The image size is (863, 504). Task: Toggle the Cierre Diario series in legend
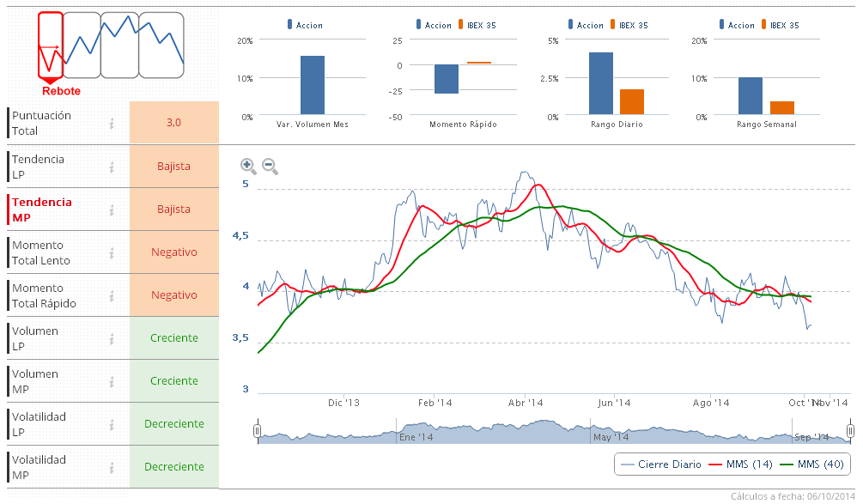click(659, 465)
